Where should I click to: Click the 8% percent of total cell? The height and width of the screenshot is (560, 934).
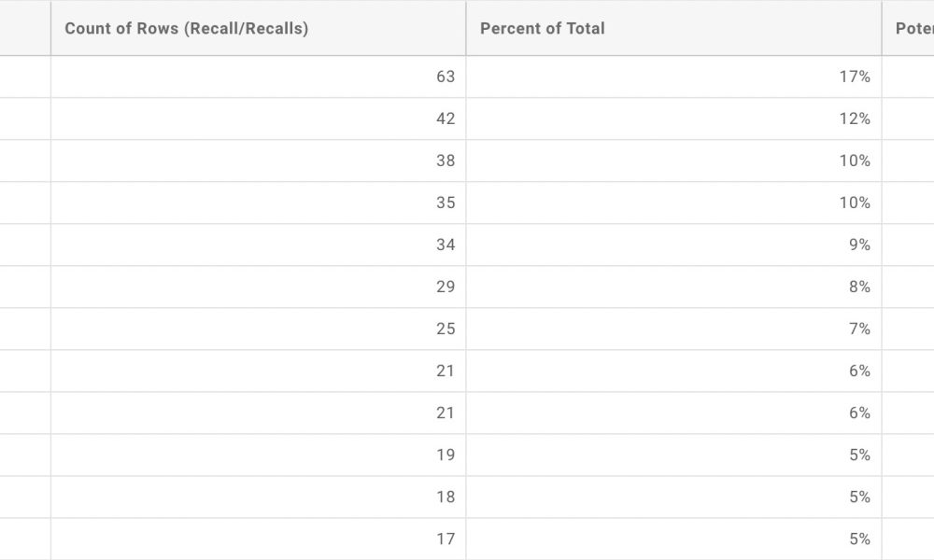[x=673, y=287]
